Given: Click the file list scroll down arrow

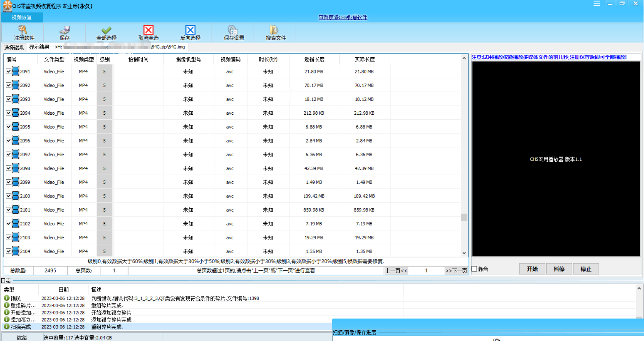Looking at the screenshot, I should (x=464, y=253).
